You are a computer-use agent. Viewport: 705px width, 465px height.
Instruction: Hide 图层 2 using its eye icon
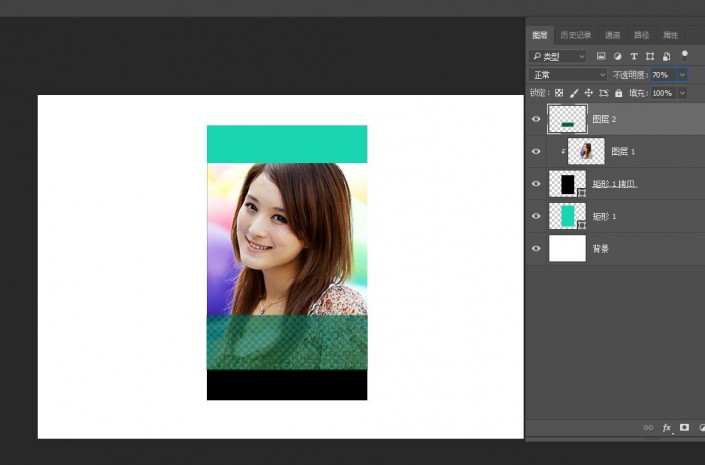[x=536, y=119]
